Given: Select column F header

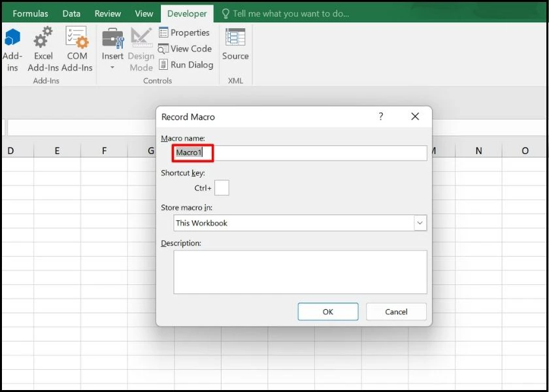Looking at the screenshot, I should [104, 150].
